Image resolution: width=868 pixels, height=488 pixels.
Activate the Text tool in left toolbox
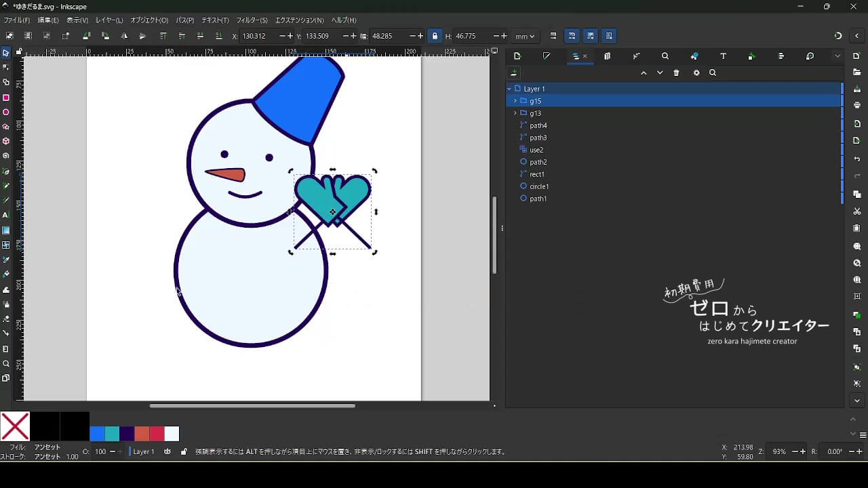pyautogui.click(x=6, y=215)
